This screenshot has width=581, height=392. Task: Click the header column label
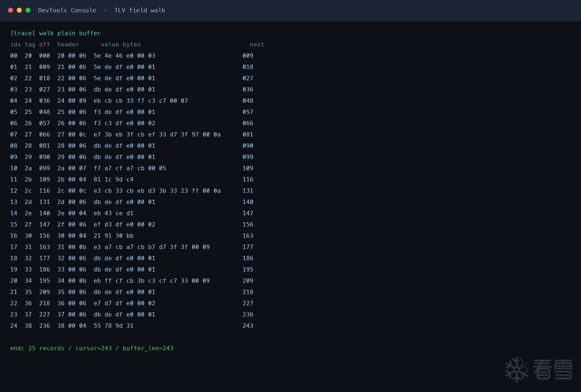point(68,44)
